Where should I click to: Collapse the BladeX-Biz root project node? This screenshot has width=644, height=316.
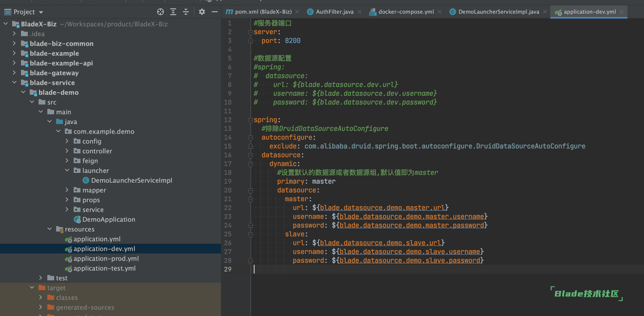point(6,24)
